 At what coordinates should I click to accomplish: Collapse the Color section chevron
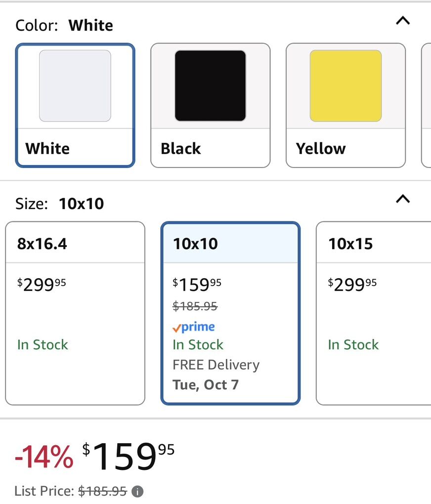403,21
